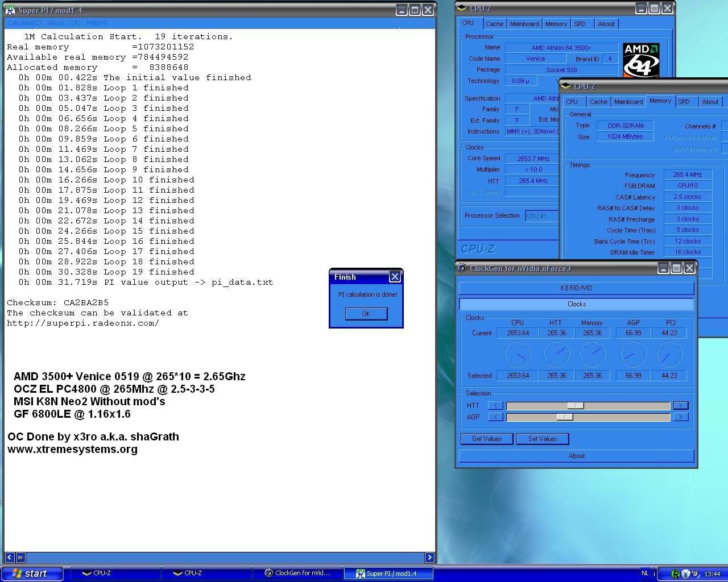Click the white mouse tray icon

coord(686,573)
